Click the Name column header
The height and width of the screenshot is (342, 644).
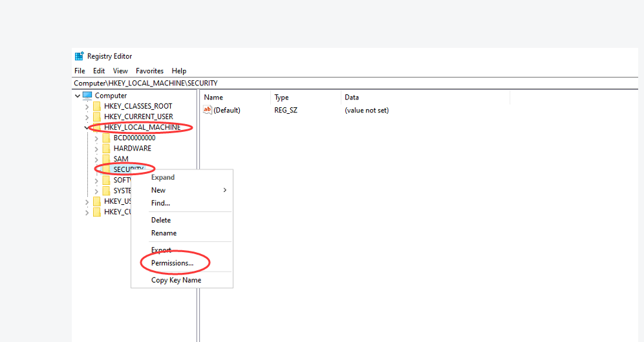click(x=213, y=98)
